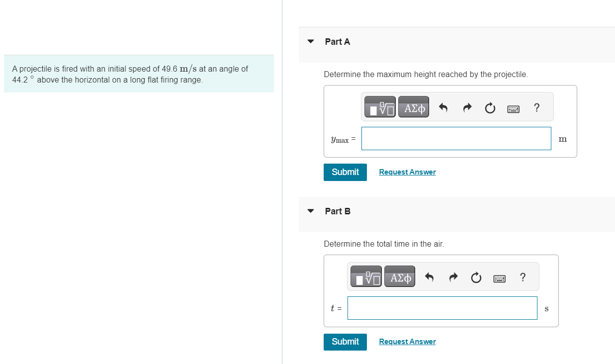
Task: Click the y_max answer input box
Action: point(456,138)
